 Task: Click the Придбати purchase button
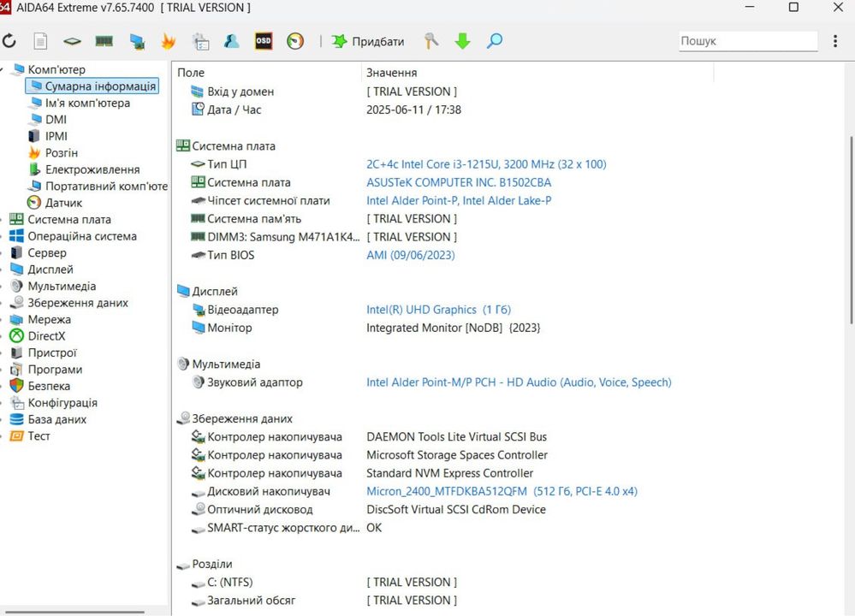(x=368, y=41)
